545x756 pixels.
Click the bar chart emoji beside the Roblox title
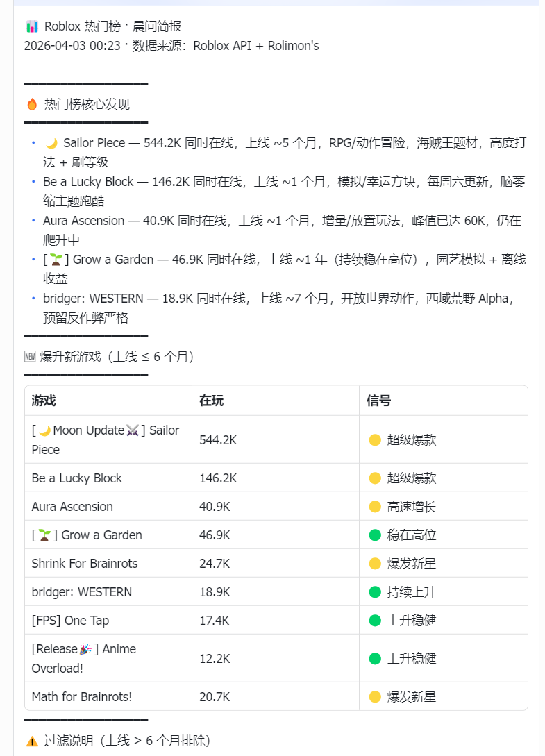pos(32,26)
